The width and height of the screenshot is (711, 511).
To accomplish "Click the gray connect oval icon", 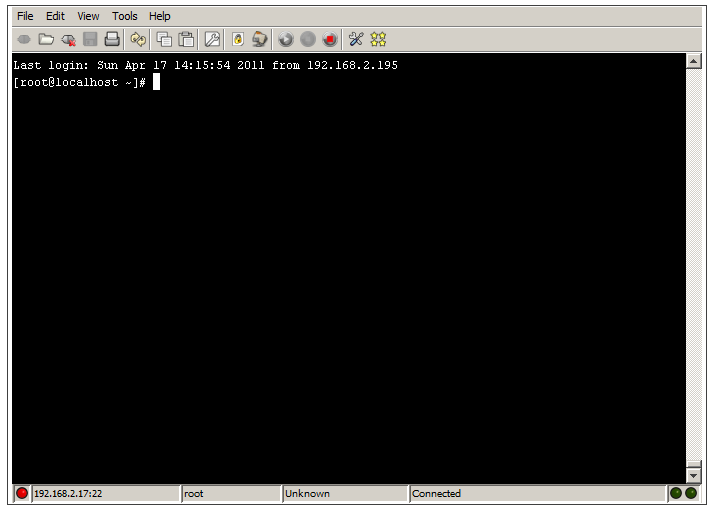I will 24,40.
